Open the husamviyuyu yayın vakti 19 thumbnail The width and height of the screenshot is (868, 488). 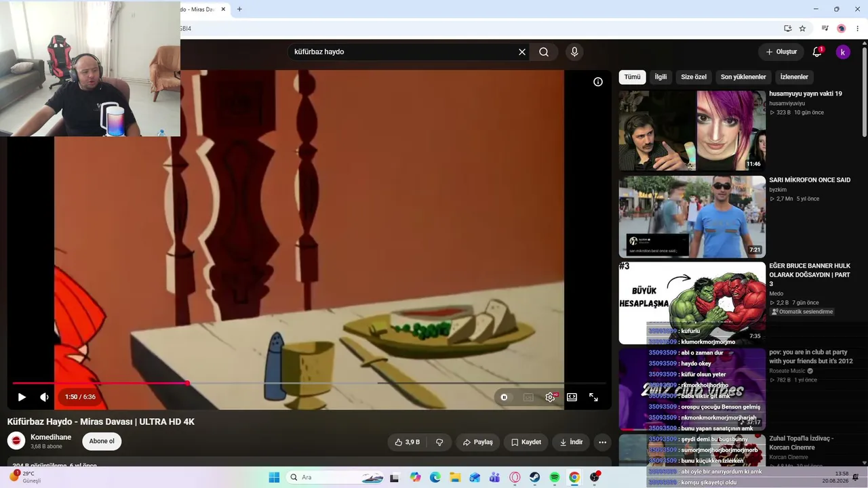point(692,131)
